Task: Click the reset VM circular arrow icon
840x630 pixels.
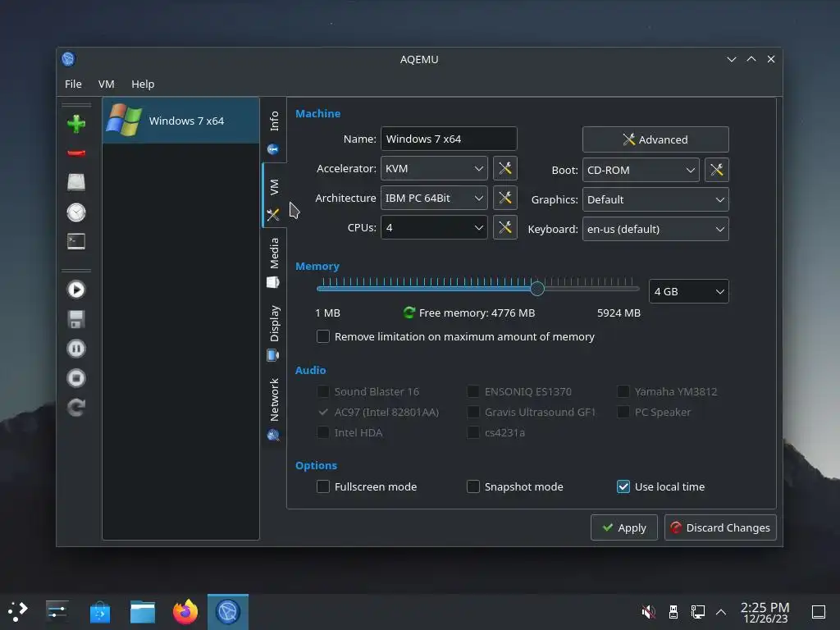Action: pyautogui.click(x=76, y=408)
